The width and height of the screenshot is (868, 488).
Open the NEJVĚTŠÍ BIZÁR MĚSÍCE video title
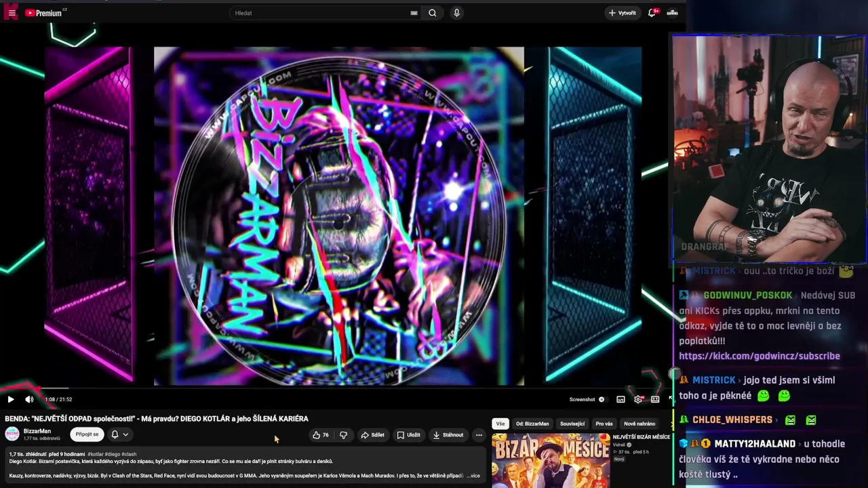[x=641, y=437]
